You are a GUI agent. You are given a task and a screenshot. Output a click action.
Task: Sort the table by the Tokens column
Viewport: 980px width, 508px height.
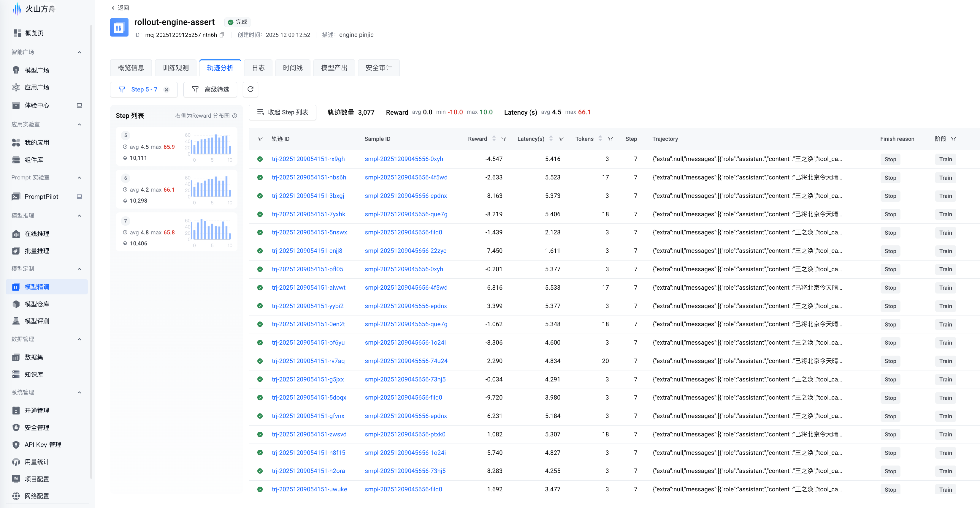600,139
